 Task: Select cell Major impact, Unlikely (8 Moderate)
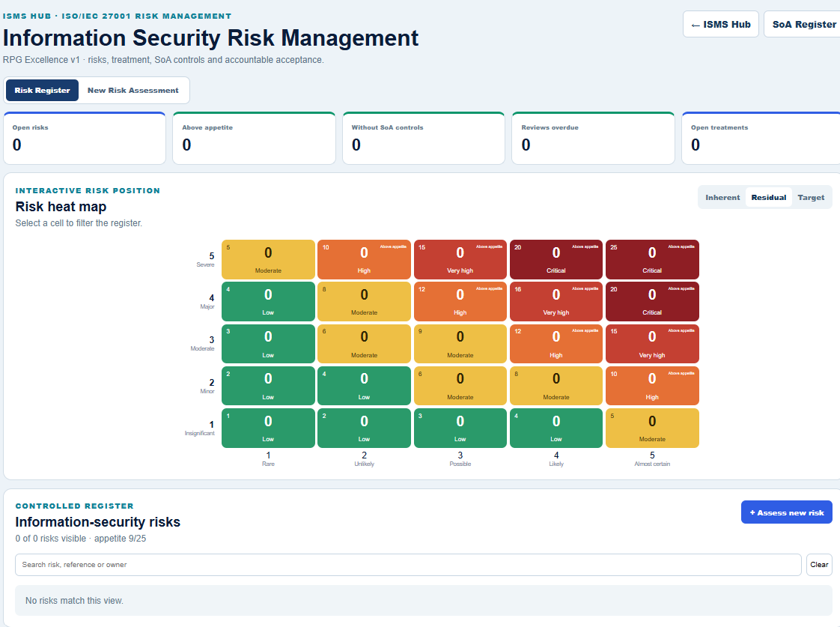pos(365,302)
